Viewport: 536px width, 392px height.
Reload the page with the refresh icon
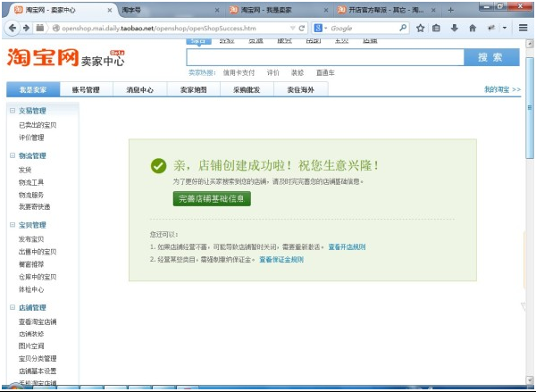303,28
